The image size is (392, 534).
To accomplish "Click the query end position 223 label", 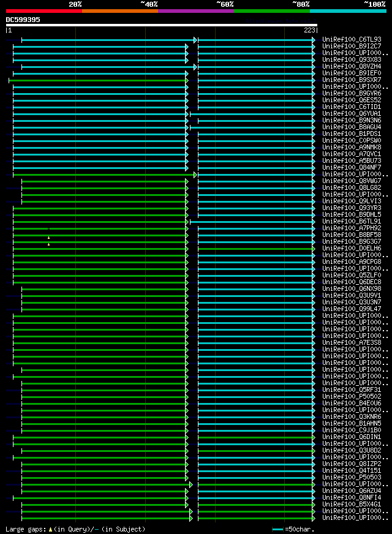I will pyautogui.click(x=309, y=30).
